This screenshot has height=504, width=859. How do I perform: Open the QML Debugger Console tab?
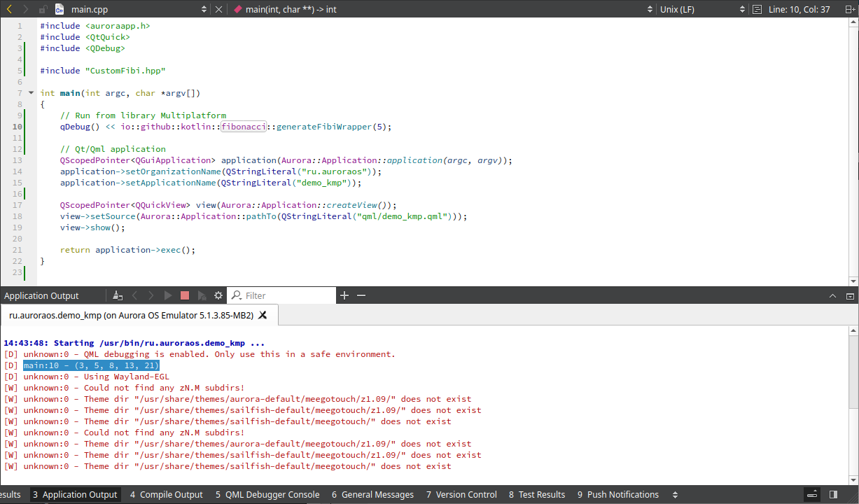(267, 494)
